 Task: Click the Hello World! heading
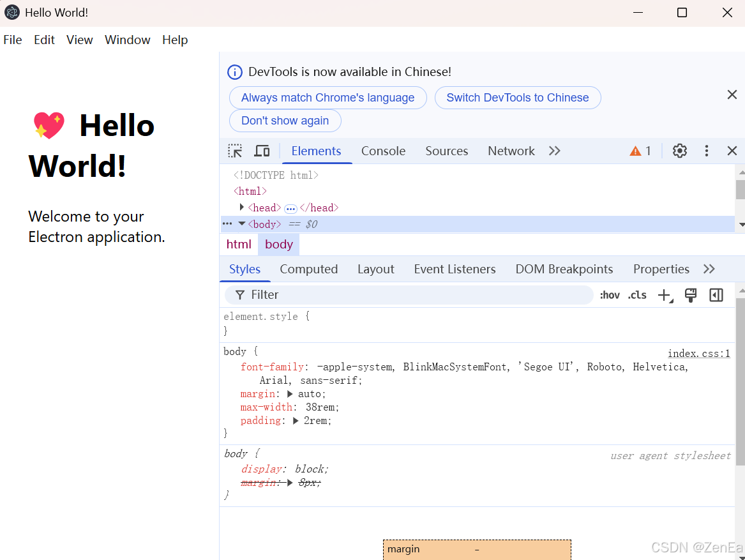pyautogui.click(x=92, y=146)
